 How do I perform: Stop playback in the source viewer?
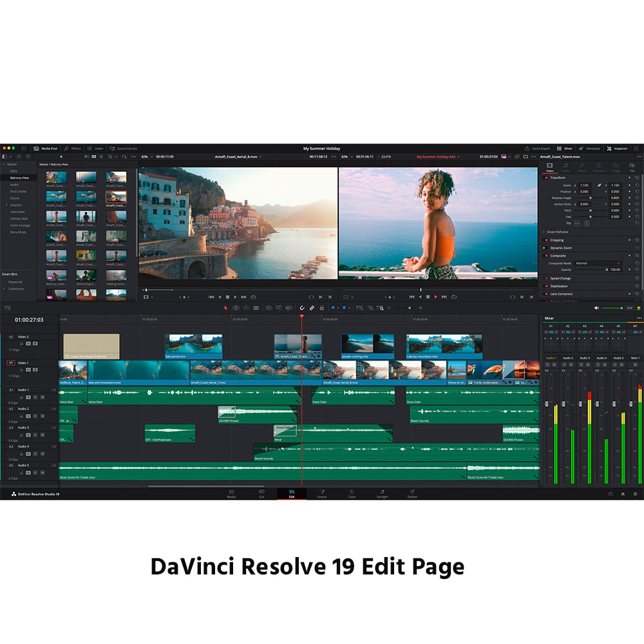(x=227, y=297)
